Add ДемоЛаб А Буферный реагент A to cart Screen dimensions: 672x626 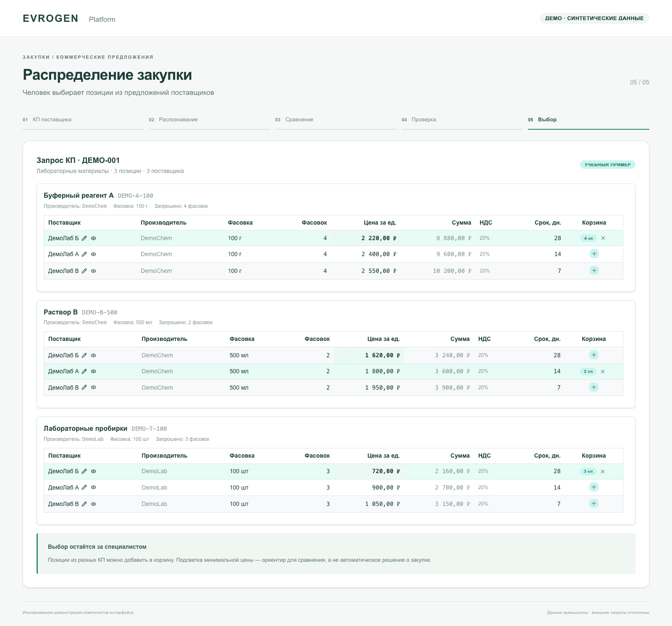(x=594, y=254)
